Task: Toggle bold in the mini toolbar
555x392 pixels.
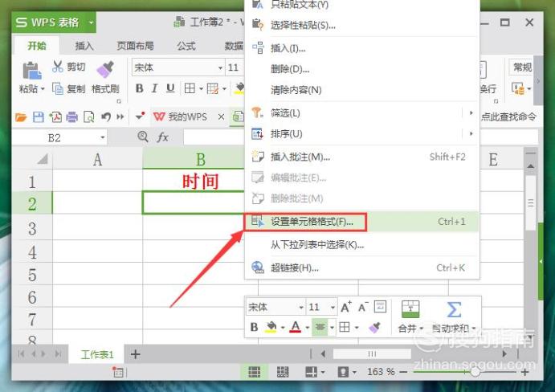Action: 254,327
